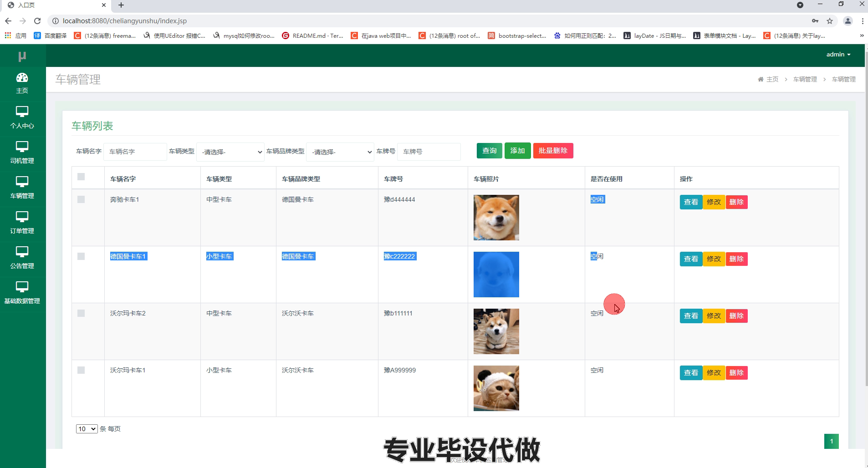Open layDate bookmark
The image size is (868, 468).
(x=655, y=36)
